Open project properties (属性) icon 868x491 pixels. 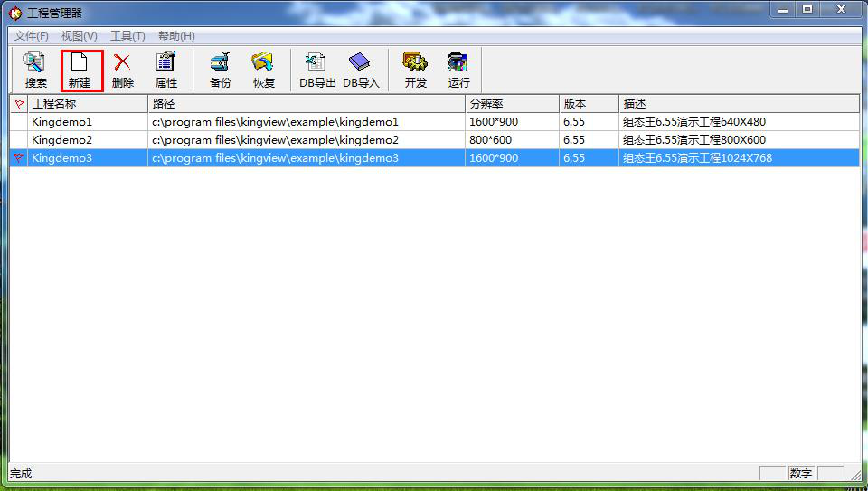pyautogui.click(x=166, y=70)
